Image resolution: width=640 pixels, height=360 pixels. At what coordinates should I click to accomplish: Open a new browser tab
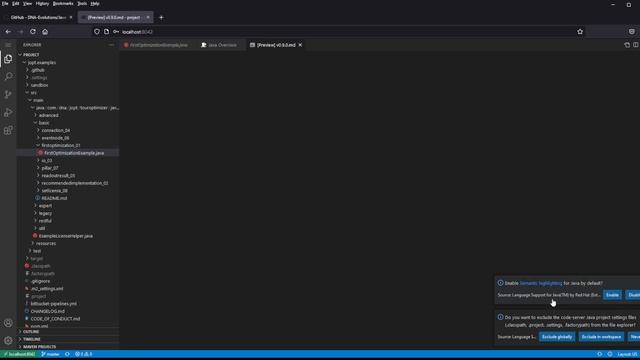pos(161,18)
